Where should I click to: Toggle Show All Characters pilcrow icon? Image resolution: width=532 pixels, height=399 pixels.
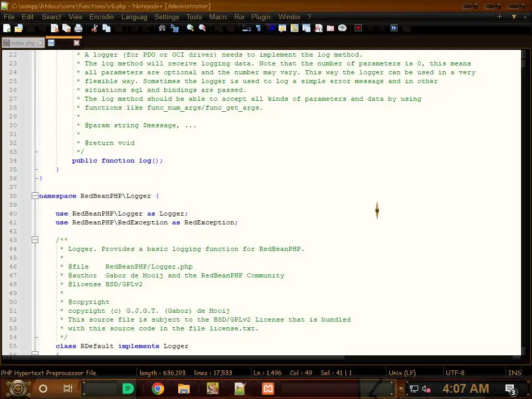(258, 28)
